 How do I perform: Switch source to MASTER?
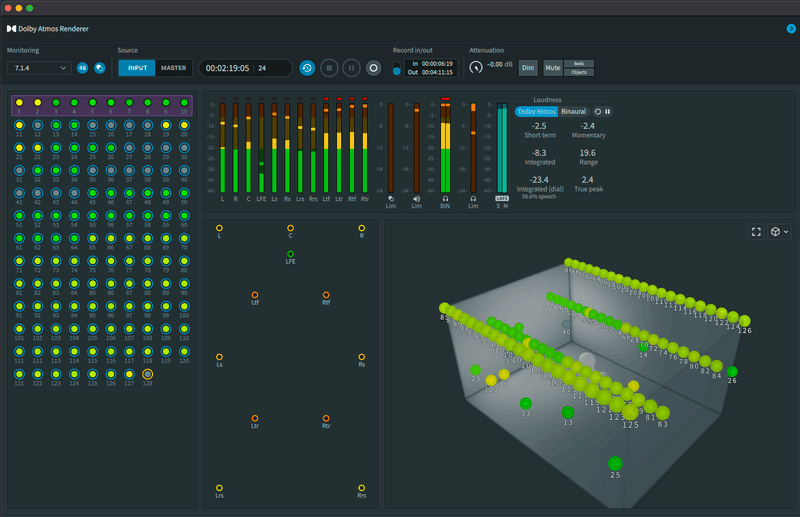tap(173, 68)
